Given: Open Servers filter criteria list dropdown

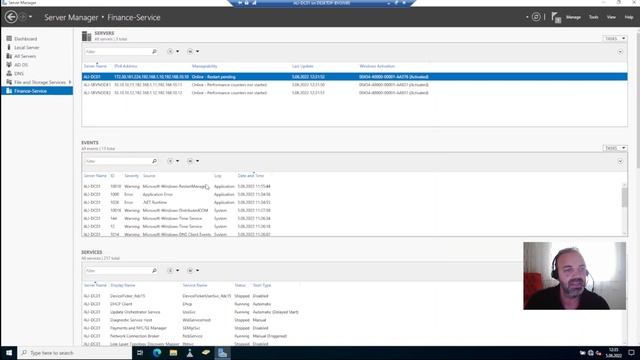Looking at the screenshot, I should pos(173,51).
